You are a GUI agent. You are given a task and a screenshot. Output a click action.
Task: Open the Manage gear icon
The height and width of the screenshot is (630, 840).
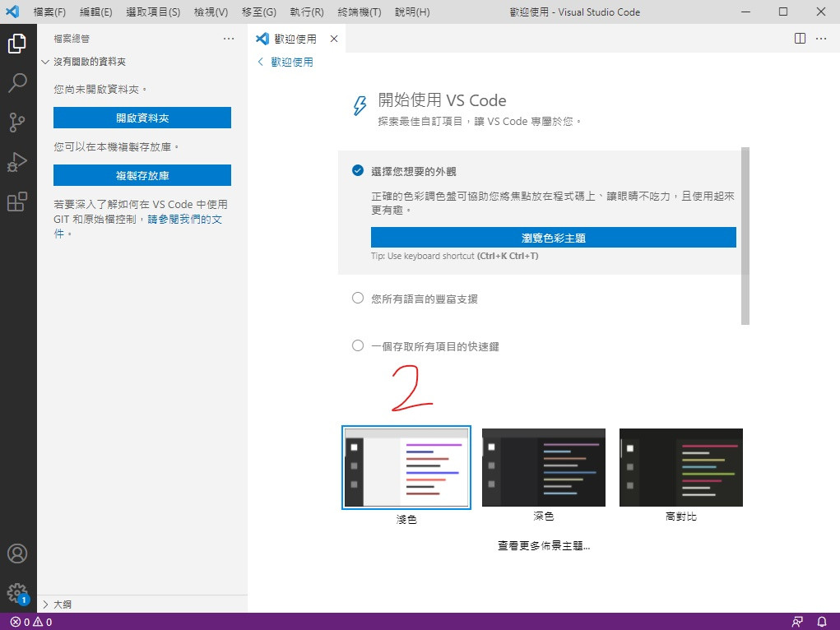[x=17, y=593]
